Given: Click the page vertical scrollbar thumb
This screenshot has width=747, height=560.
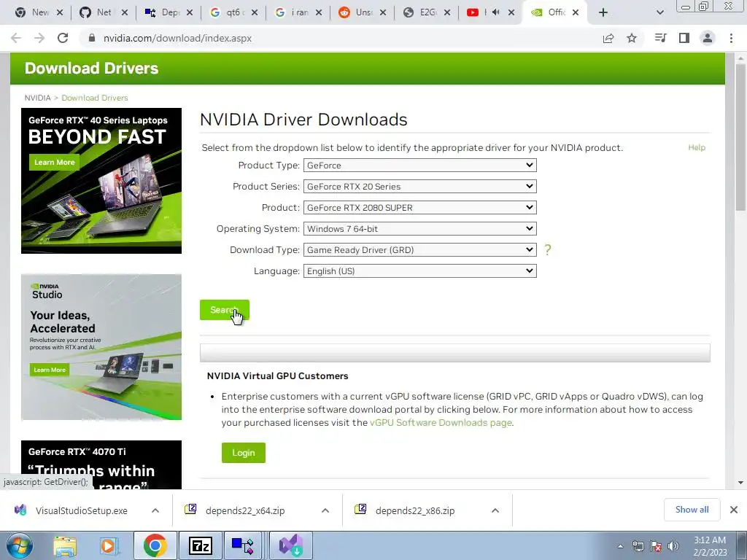Looking at the screenshot, I should 740,138.
